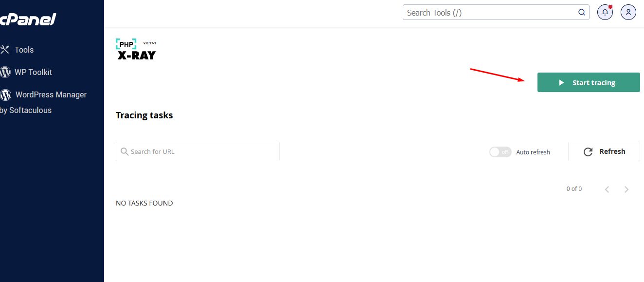Open the notifications bell icon
Image resolution: width=644 pixels, height=282 pixels.
click(x=605, y=13)
